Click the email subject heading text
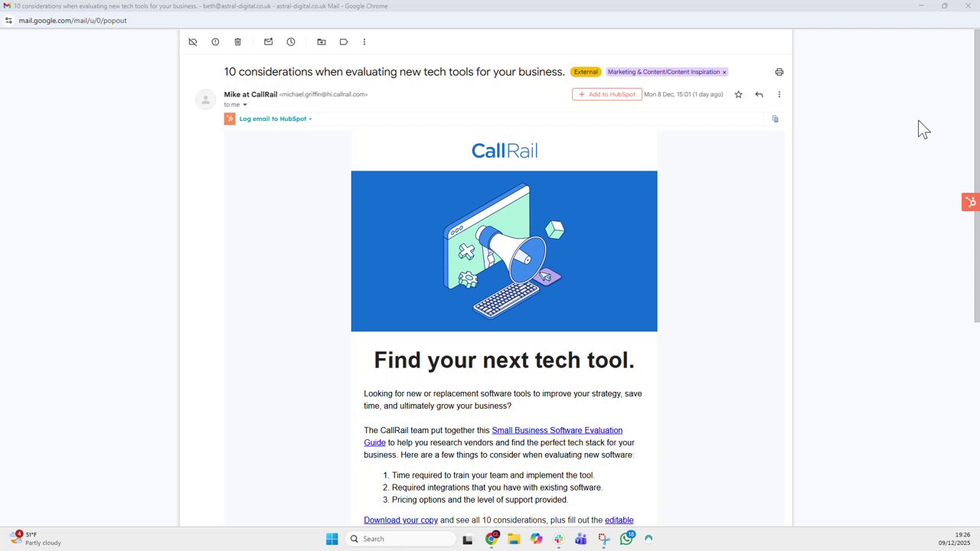This screenshot has height=551, width=980. [x=394, y=72]
